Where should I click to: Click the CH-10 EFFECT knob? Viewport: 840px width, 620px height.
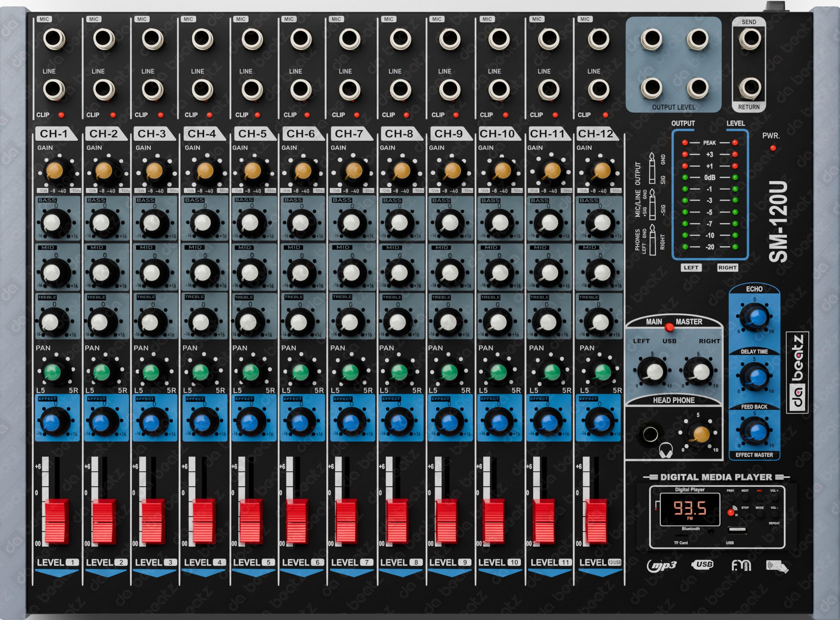pos(499,423)
